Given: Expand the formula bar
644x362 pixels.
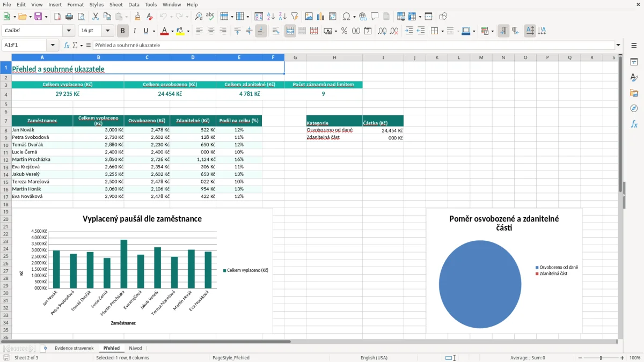Looking at the screenshot, I should (618, 45).
